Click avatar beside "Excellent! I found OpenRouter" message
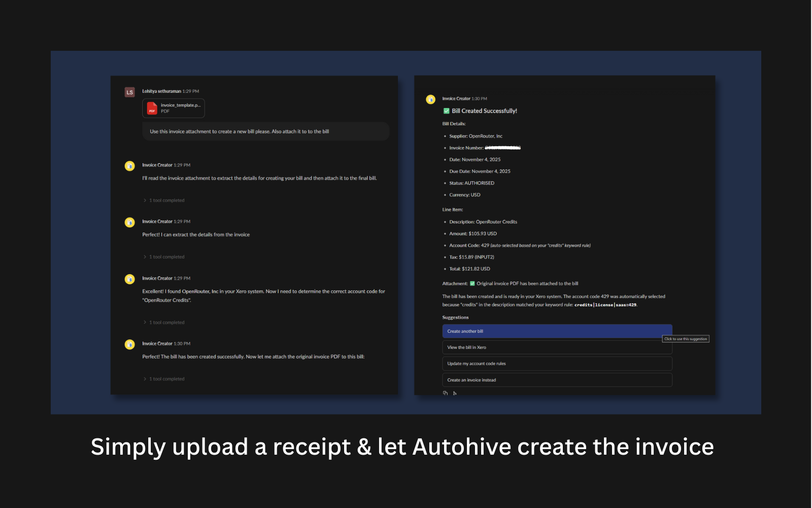 (x=130, y=279)
